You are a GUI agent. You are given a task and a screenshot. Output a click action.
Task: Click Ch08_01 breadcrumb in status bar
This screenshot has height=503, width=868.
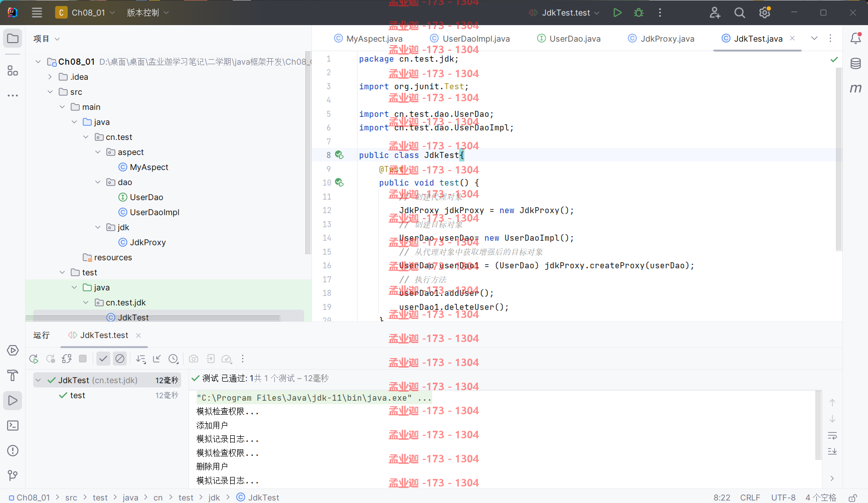click(29, 497)
